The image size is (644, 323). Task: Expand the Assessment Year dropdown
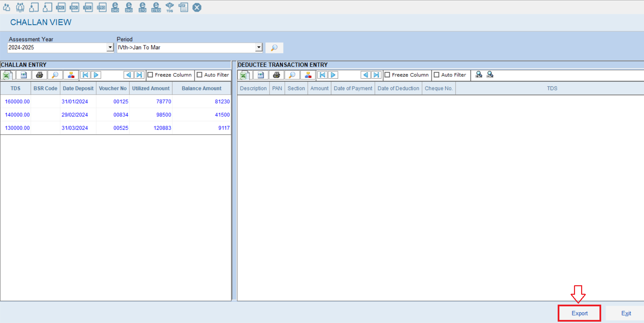(x=110, y=47)
